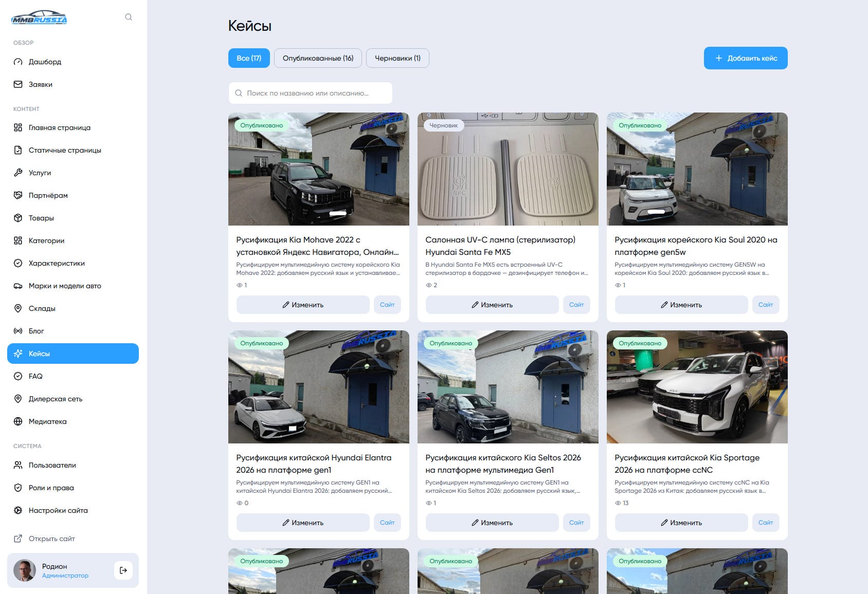Screen dimensions: 868x594
Task: Click the Кейсы sparkle icon
Action: click(18, 354)
